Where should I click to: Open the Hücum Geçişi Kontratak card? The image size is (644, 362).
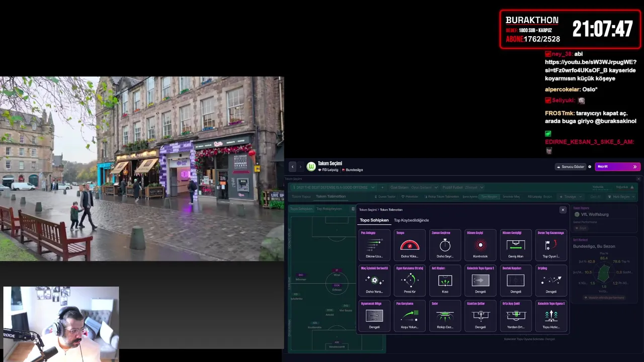[480, 245]
